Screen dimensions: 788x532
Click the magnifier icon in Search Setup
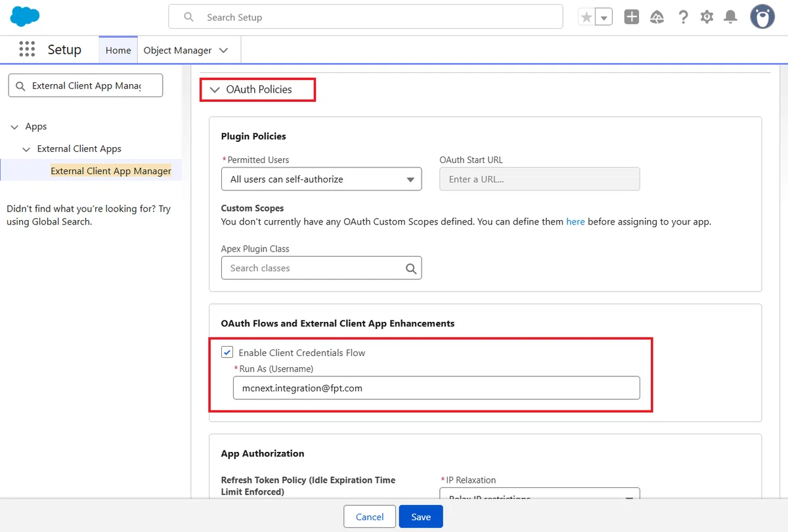[188, 17]
